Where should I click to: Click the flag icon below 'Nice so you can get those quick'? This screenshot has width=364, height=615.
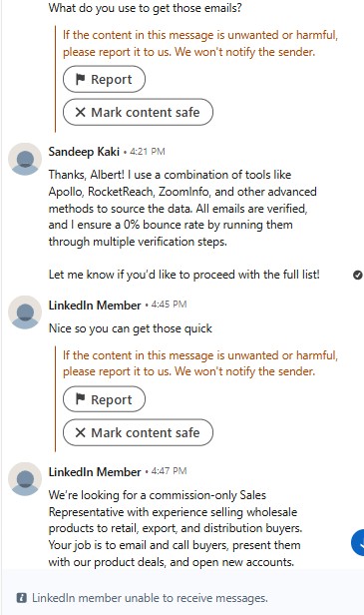pos(81,399)
